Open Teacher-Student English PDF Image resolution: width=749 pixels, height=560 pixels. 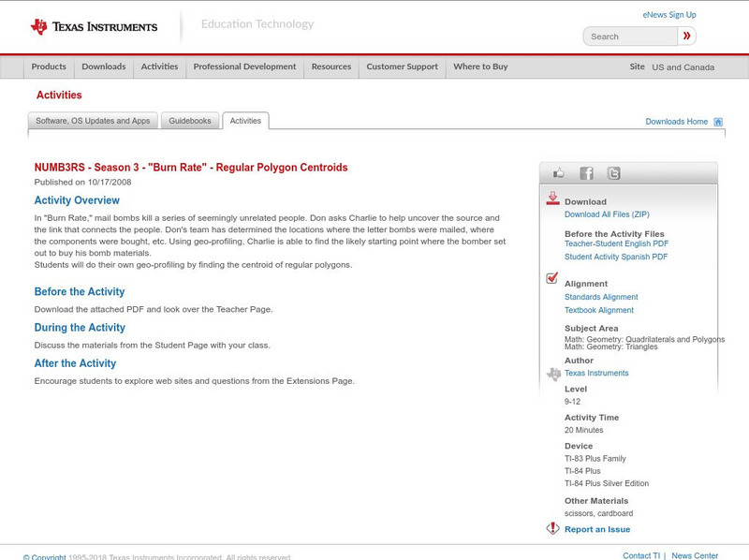pos(616,243)
